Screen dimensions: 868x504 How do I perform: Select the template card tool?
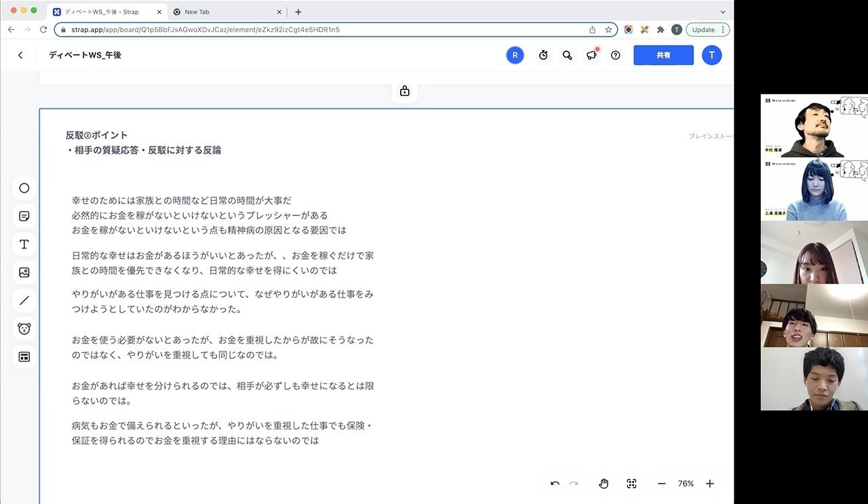[x=24, y=357]
